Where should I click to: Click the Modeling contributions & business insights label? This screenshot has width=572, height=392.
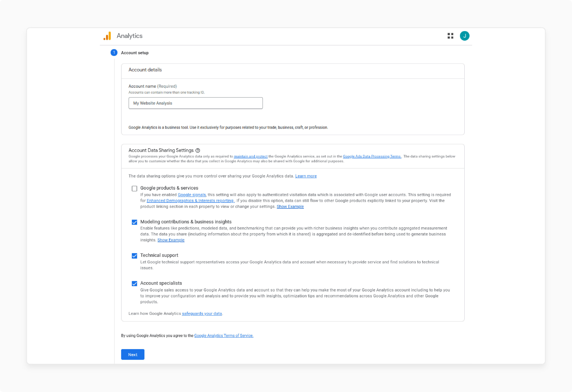pos(186,222)
